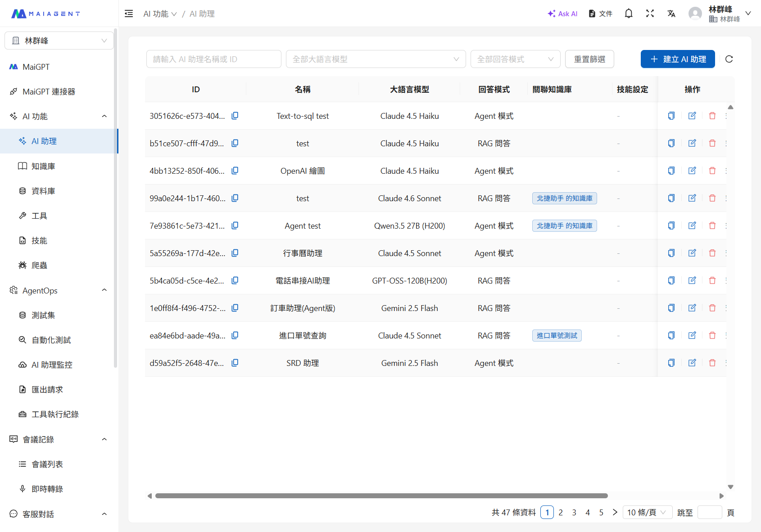Click the 建立 AI 助理 button
Screen dimensions: 761x532
pos(677,59)
